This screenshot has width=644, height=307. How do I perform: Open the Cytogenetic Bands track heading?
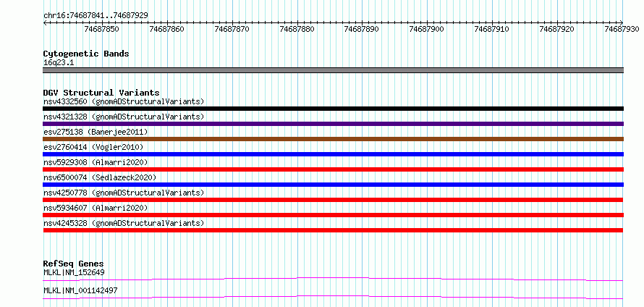pos(86,54)
